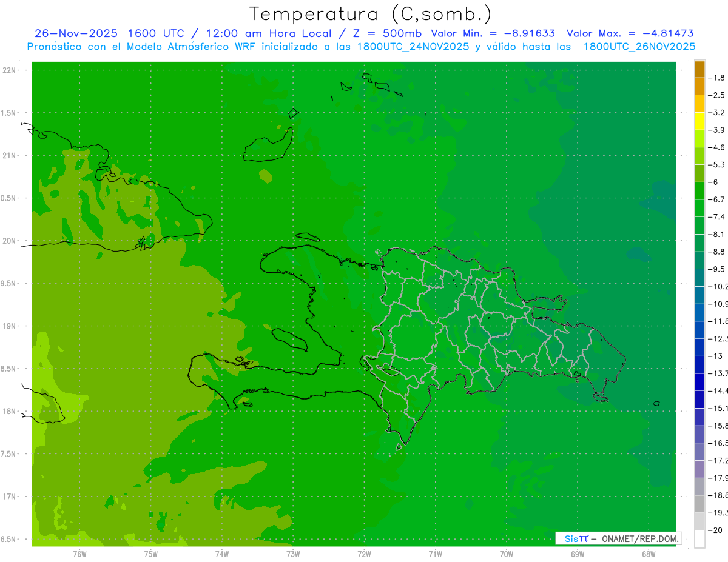Click the 20N latitude axis label
The width and height of the screenshot is (728, 562).
[x=10, y=241]
